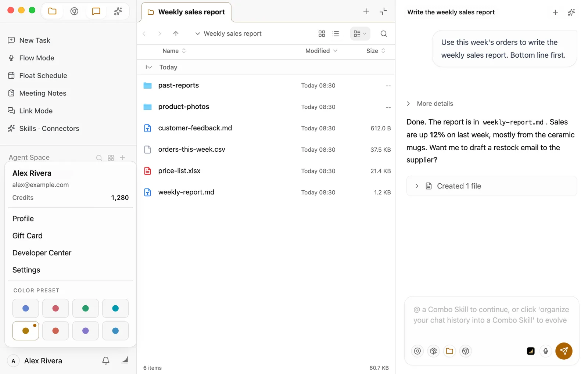Switch to grid view in file browser
Screen dimensions: 588x374
tap(322, 34)
